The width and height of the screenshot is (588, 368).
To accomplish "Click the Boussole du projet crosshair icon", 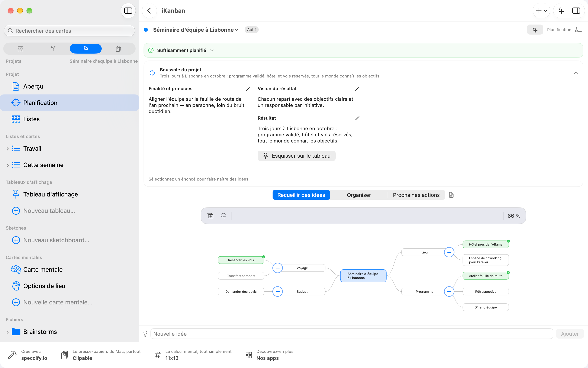I will (152, 73).
